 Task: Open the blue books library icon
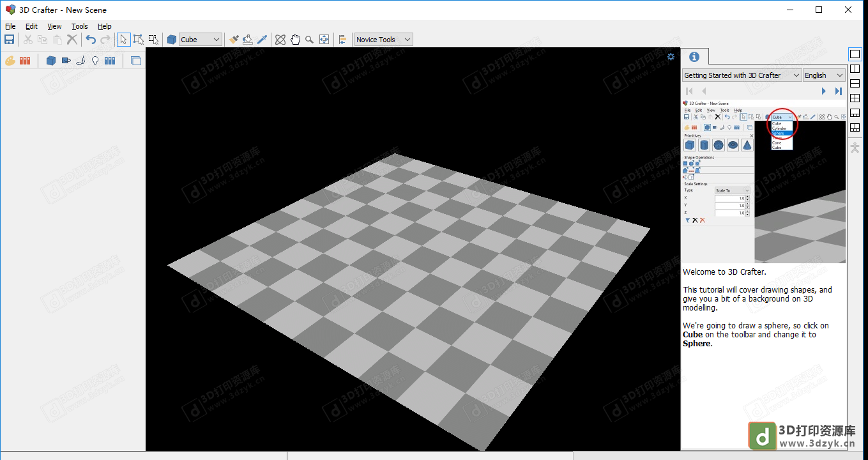point(110,61)
